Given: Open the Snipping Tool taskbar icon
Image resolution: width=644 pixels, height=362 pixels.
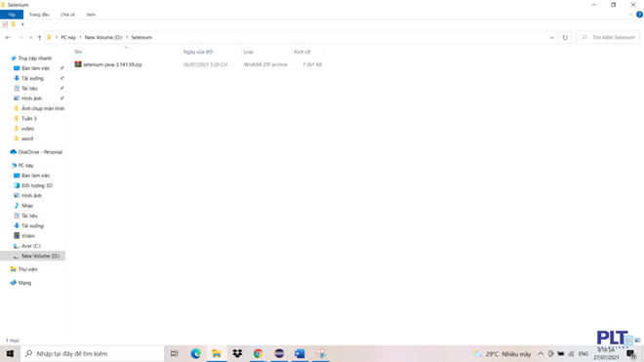Looking at the screenshot, I should point(321,353).
